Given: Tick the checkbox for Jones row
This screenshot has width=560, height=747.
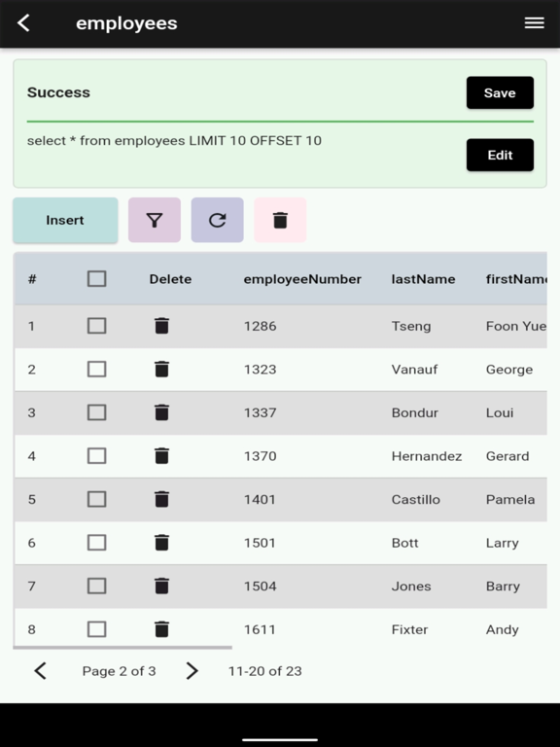Looking at the screenshot, I should (x=96, y=586).
